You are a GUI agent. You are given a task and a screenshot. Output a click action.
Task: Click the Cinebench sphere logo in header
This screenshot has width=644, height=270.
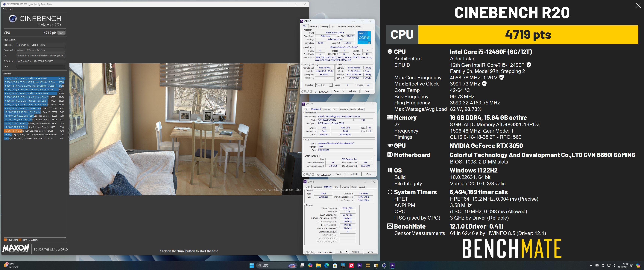[13, 19]
